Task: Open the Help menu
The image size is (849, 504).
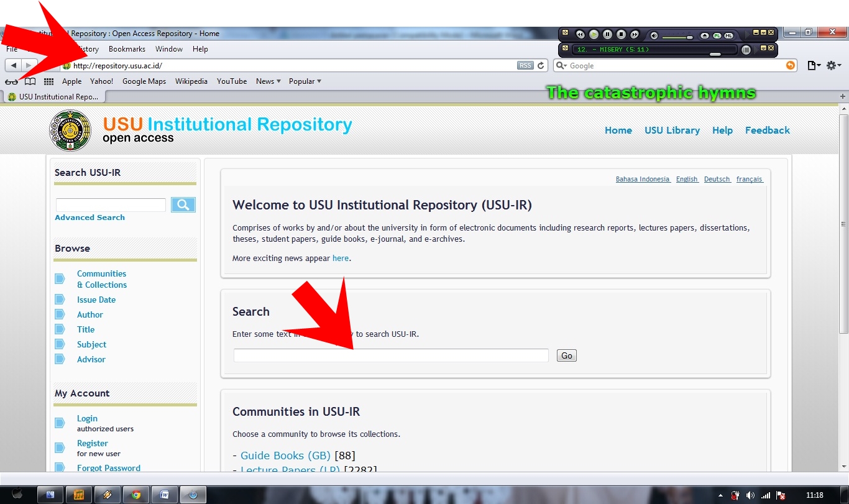Action: [x=200, y=49]
